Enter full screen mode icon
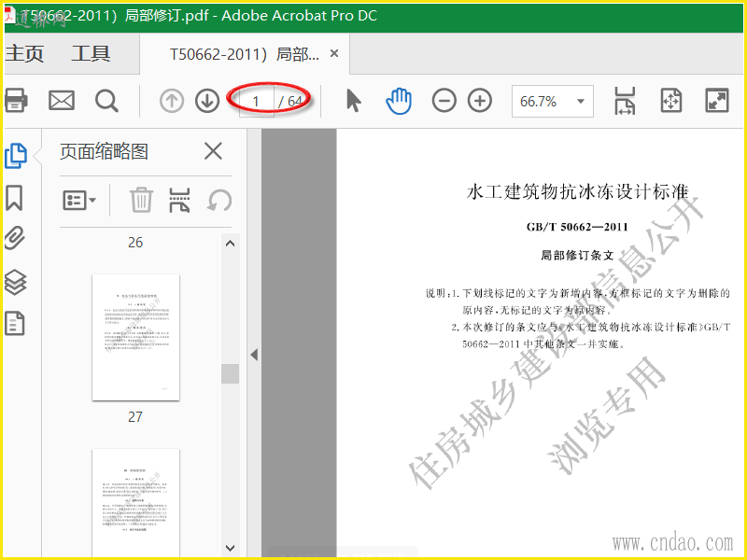The width and height of the screenshot is (747, 560). pyautogui.click(x=717, y=101)
